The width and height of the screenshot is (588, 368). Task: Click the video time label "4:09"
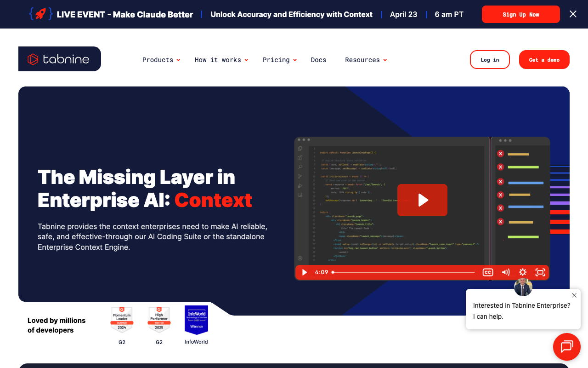click(x=322, y=272)
